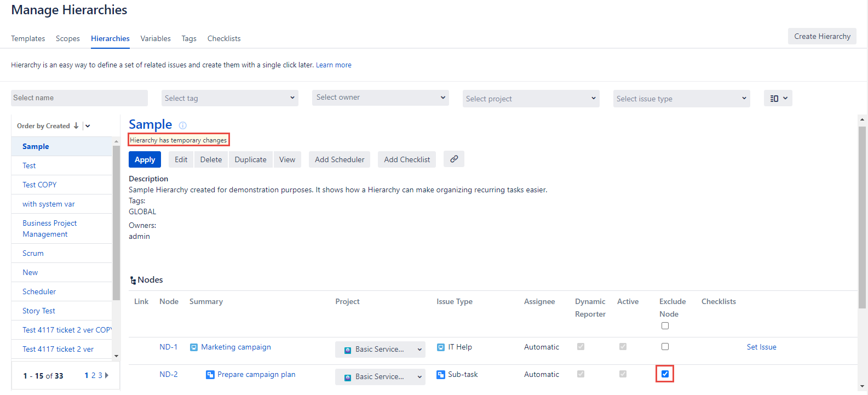Click the info icon beside Sample title
Viewport: 868px width, 395px height.
[x=183, y=125]
